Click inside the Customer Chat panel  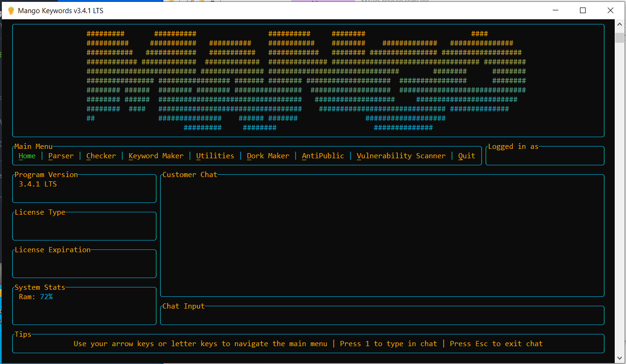click(382, 236)
